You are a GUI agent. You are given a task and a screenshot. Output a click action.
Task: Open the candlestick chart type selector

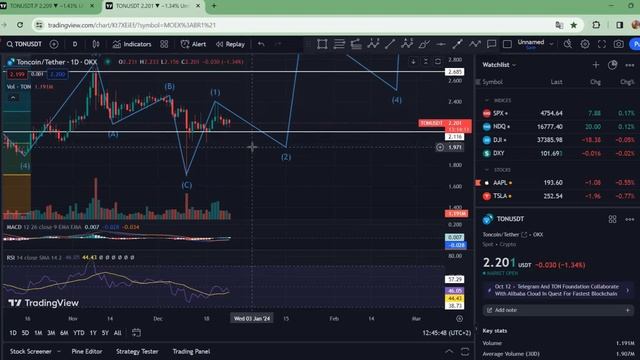96,44
